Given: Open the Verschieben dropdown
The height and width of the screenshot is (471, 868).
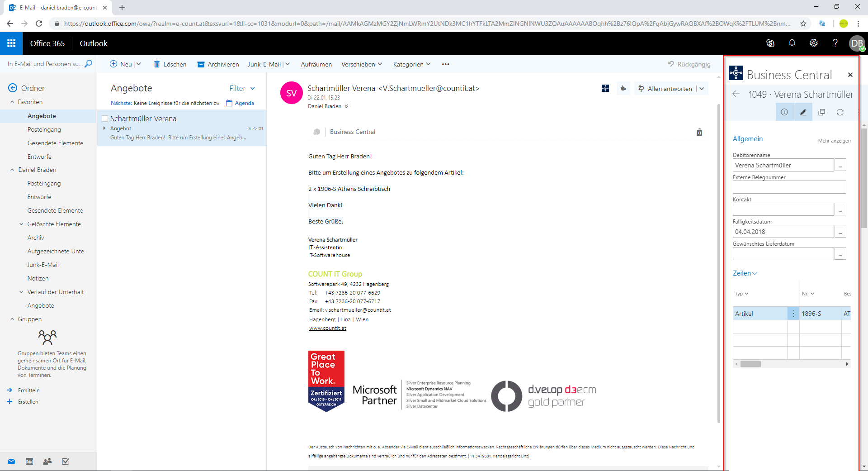Looking at the screenshot, I should click(362, 64).
